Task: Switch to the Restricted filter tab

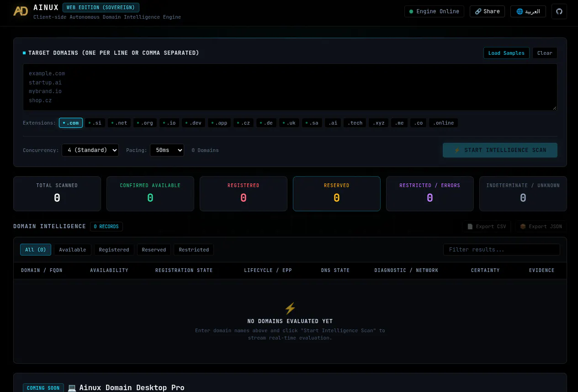Action: tap(194, 250)
